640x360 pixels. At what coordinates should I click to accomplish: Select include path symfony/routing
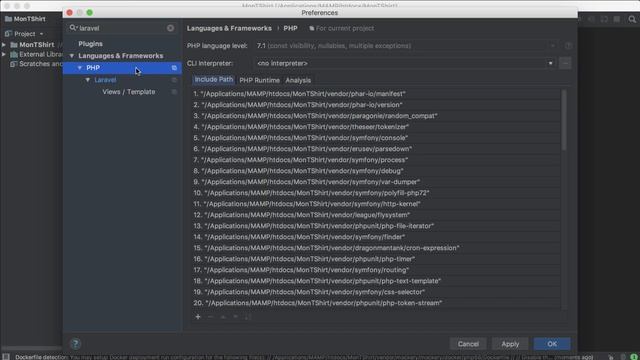coord(376,270)
